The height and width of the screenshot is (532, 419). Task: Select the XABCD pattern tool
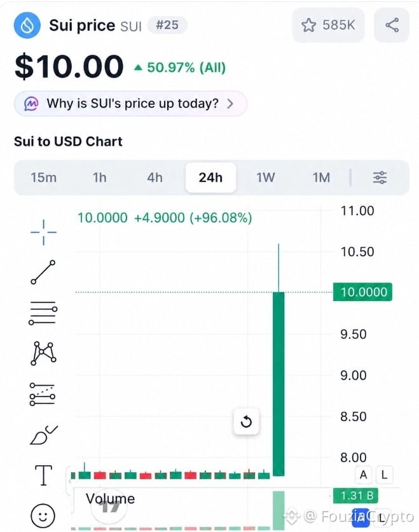tap(43, 353)
